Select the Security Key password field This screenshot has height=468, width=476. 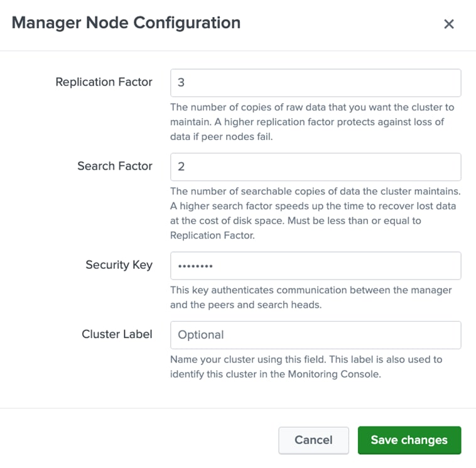[x=316, y=266]
